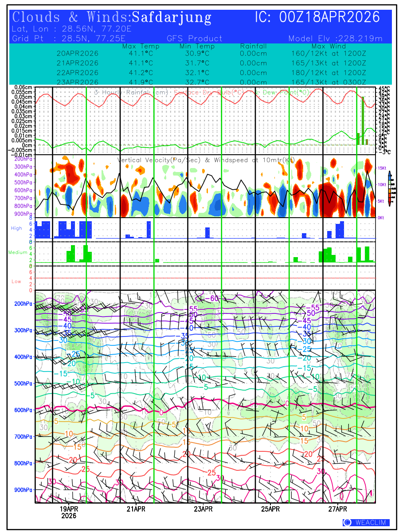Screen dimensions: 399x532
Task: Select the GFS Product label
Action: (194, 39)
